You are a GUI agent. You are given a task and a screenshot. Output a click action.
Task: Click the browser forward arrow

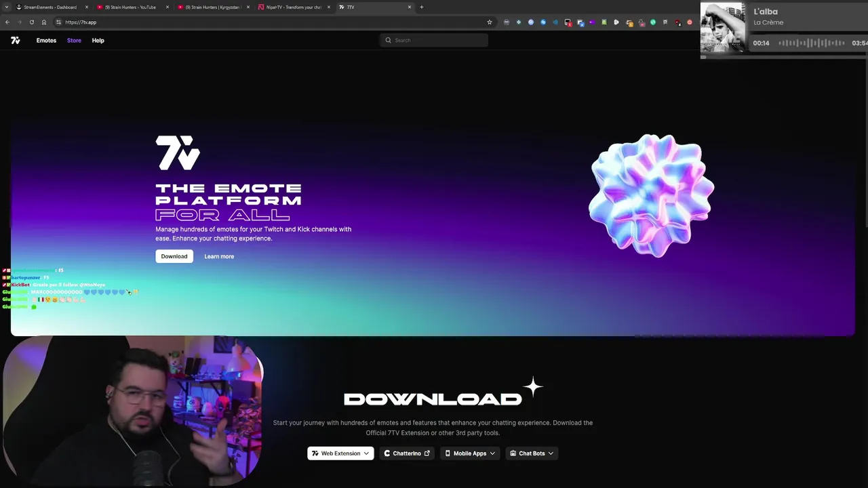click(x=20, y=22)
